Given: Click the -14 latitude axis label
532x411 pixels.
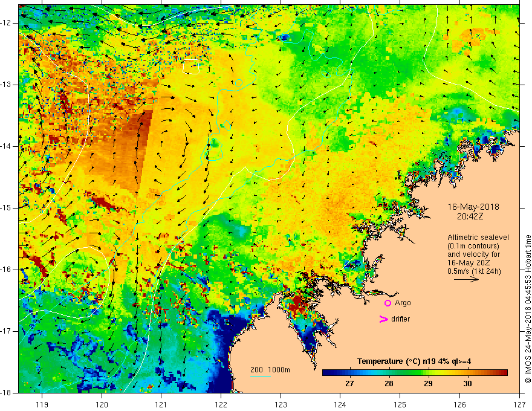Looking at the screenshot, I should pos(6,146).
